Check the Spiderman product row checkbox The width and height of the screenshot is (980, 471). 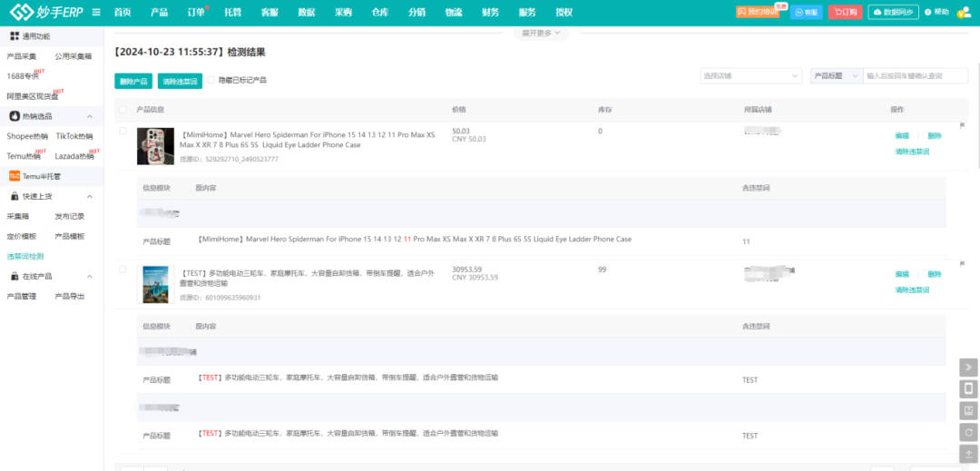coord(122,131)
